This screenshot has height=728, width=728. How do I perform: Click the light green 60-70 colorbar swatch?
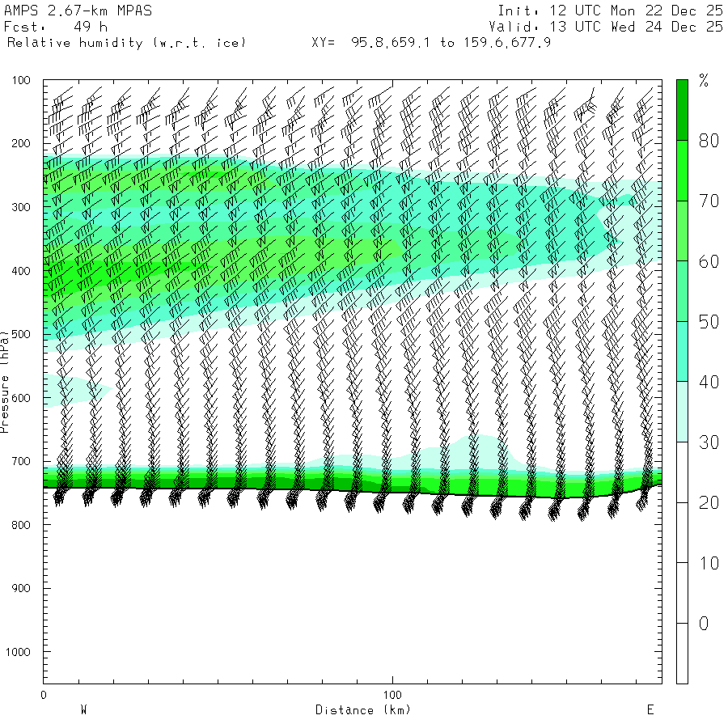[682, 231]
